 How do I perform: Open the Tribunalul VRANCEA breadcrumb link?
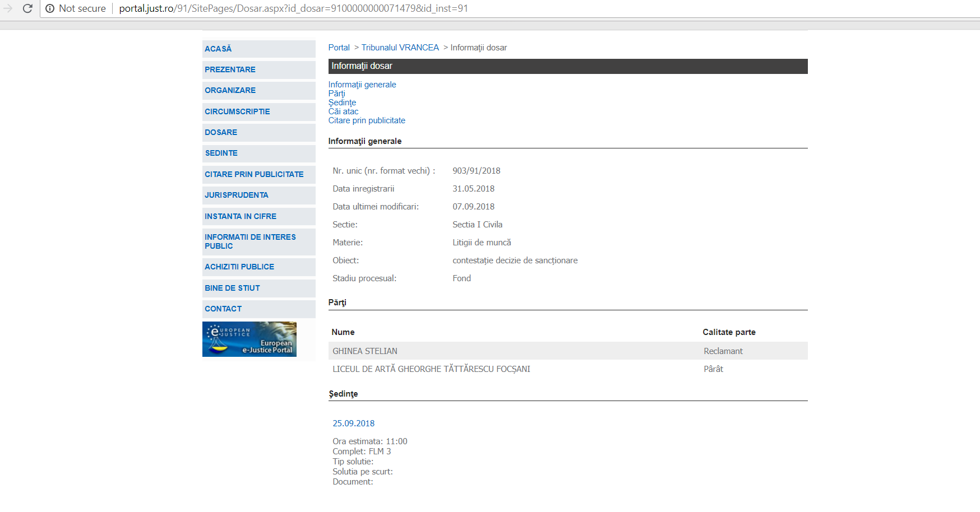coord(400,48)
